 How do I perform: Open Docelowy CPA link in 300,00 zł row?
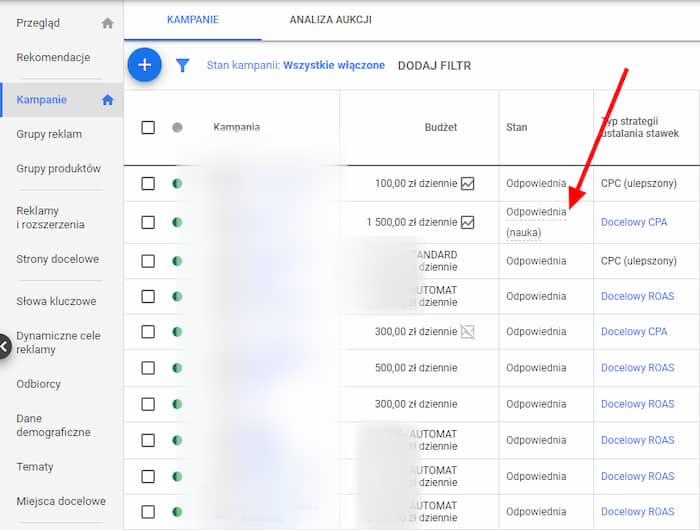(x=634, y=332)
